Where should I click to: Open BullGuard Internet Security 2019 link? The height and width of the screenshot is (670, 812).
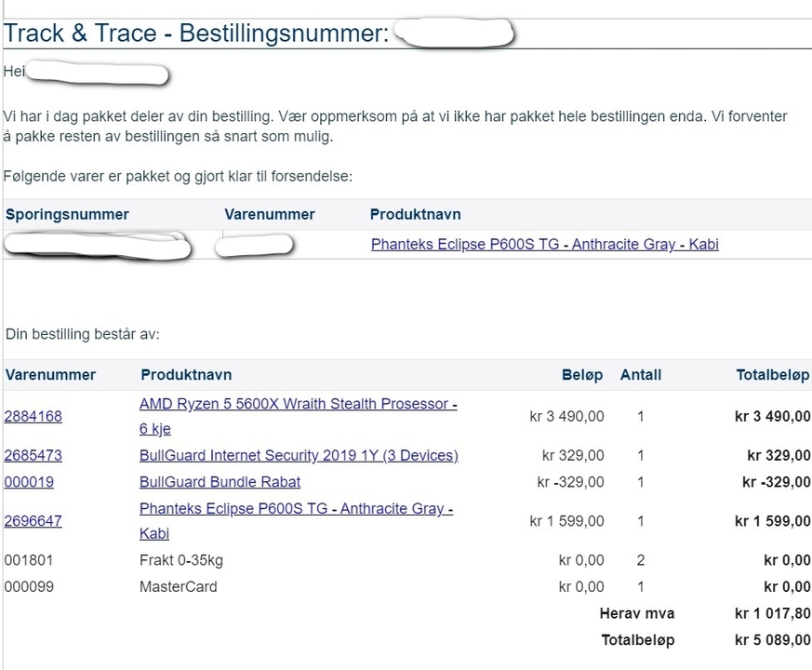299,455
